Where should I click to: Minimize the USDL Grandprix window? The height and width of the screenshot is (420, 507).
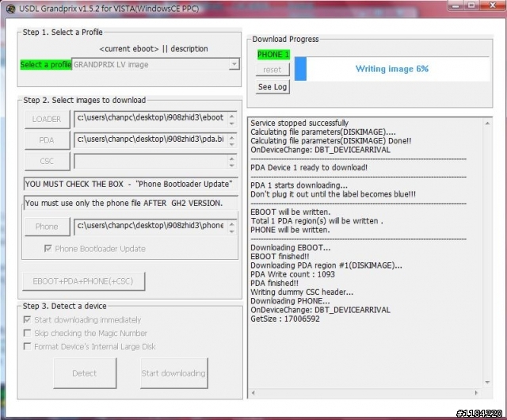(456, 6)
